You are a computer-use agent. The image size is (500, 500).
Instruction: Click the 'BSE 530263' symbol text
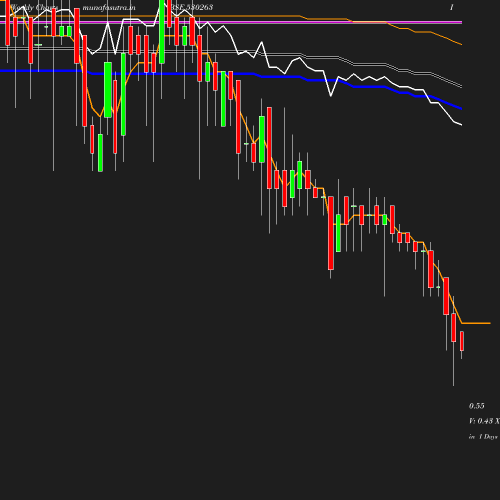point(192,7)
